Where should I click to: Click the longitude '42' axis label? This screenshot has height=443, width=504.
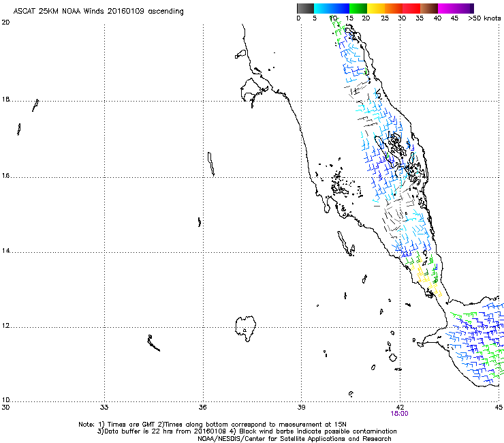(x=400, y=408)
